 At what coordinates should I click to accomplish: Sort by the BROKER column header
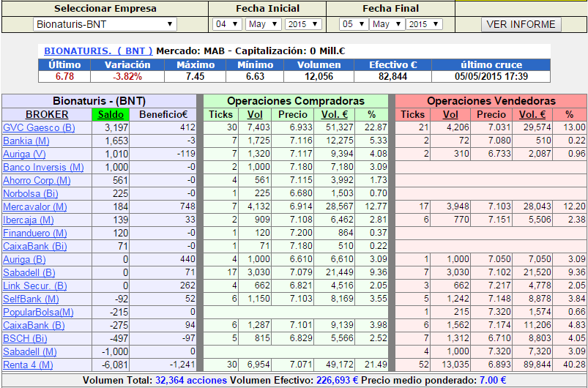click(47, 114)
